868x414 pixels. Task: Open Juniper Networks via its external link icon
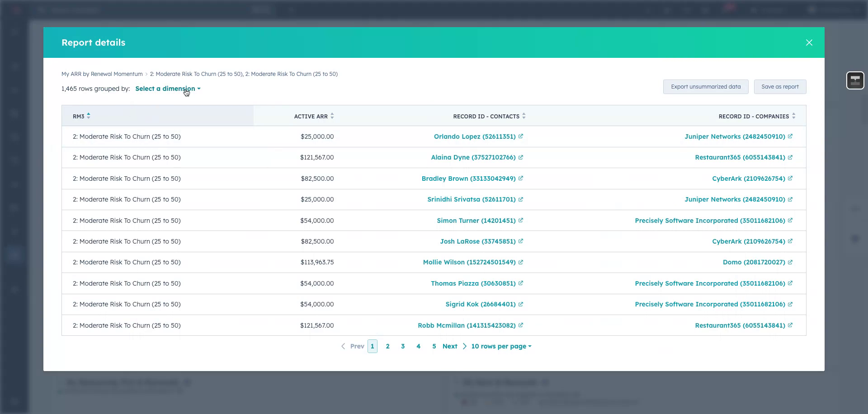coord(790,136)
